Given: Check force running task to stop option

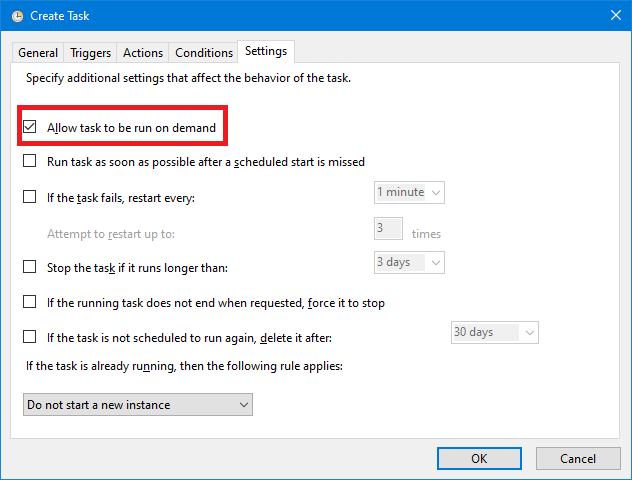Looking at the screenshot, I should point(29,302).
